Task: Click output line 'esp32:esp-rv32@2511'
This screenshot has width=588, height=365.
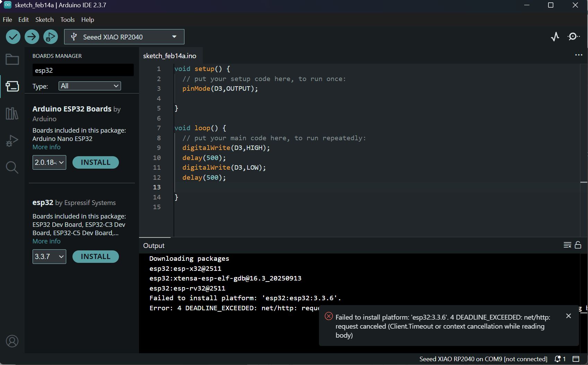Action: point(187,288)
